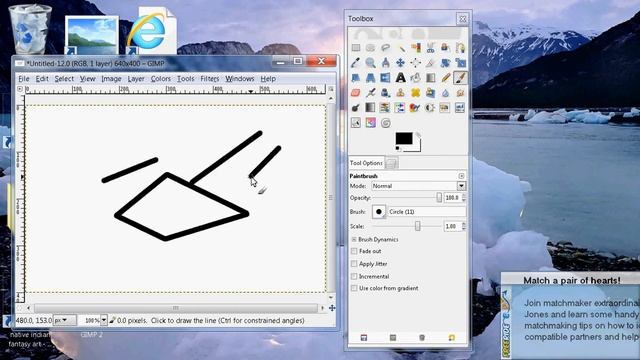Image resolution: width=640 pixels, height=360 pixels.
Task: Select the Blend gradient tool
Action: [430, 78]
